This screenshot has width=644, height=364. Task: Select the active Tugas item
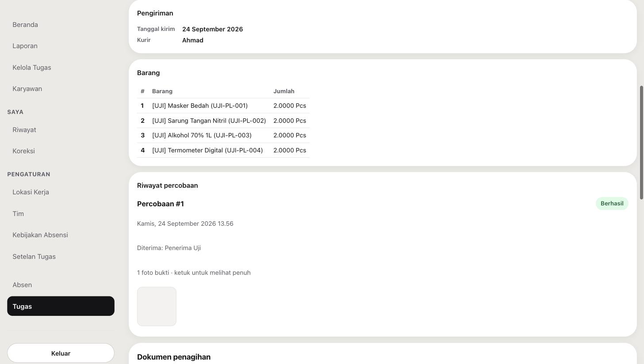pos(61,306)
